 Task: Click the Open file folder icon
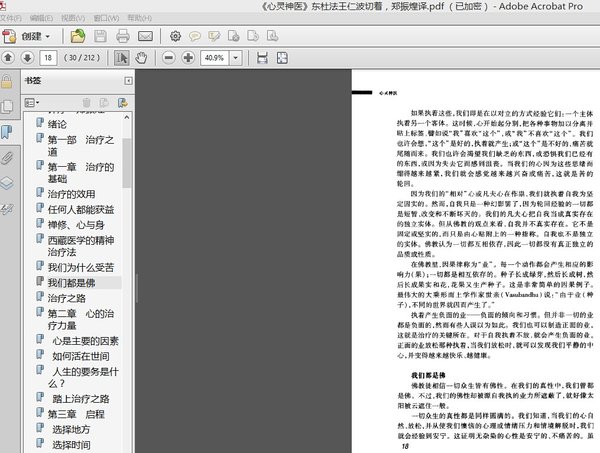78,36
